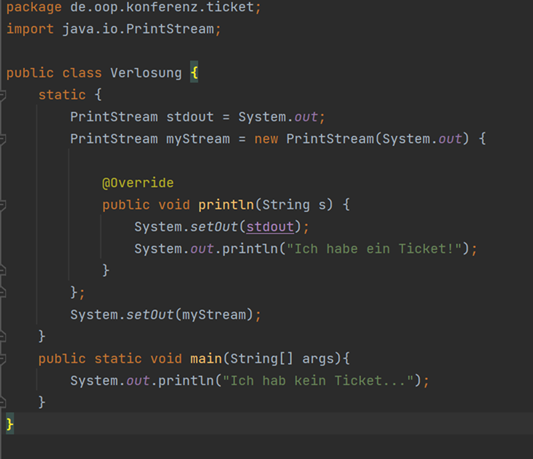Click the underlined stdout inside setOut call
Image resolution: width=533 pixels, height=459 pixels.
pyautogui.click(x=270, y=227)
